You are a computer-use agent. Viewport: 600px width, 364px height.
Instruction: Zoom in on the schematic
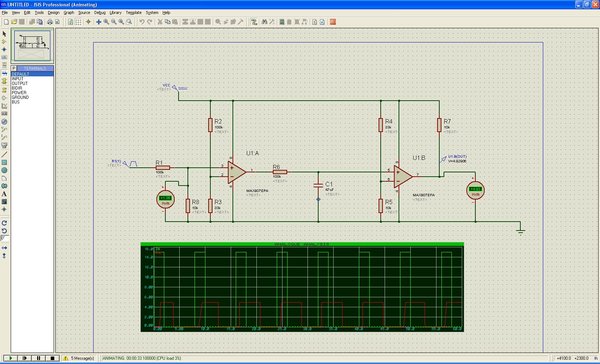pyautogui.click(x=106, y=22)
